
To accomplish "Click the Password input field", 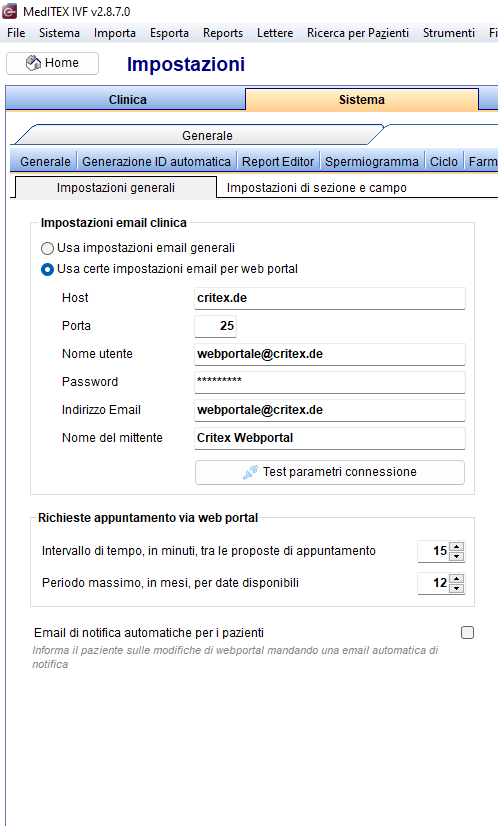I will [330, 382].
